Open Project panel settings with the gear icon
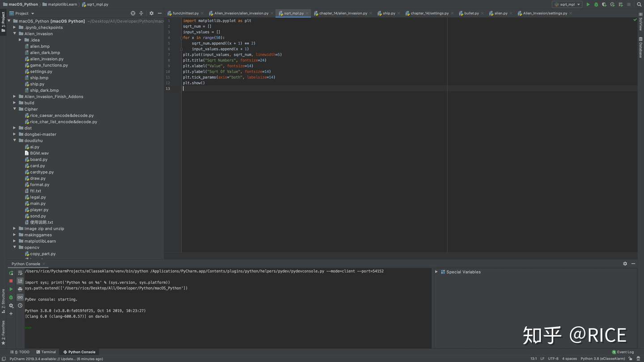The height and width of the screenshot is (362, 644). click(151, 13)
